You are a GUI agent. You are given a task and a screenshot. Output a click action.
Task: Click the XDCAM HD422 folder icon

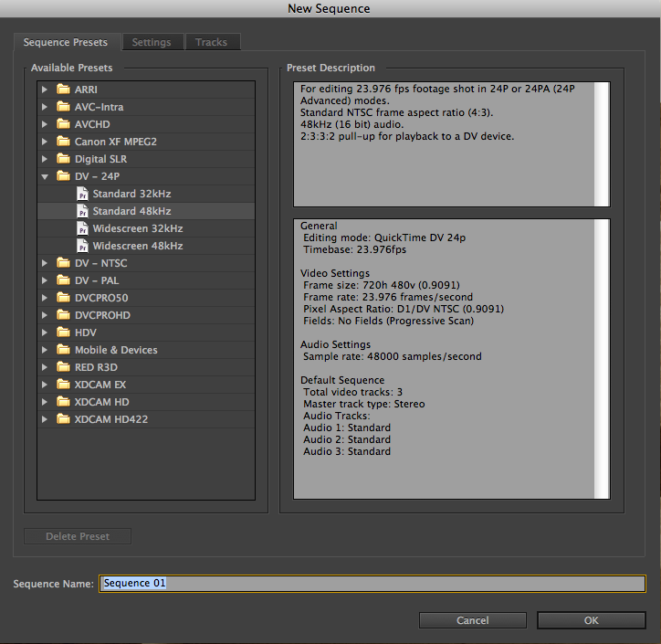pyautogui.click(x=63, y=419)
